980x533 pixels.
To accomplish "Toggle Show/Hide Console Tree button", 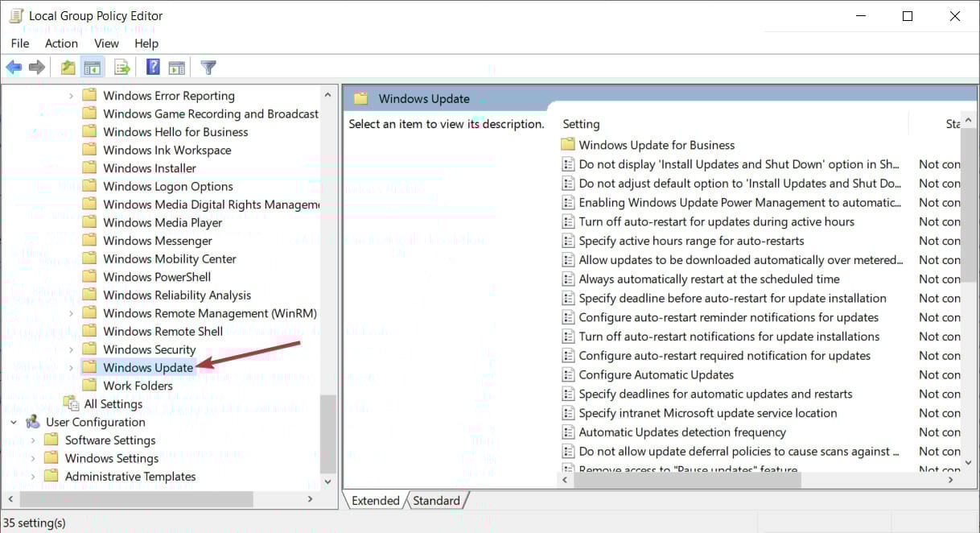I will pos(93,68).
